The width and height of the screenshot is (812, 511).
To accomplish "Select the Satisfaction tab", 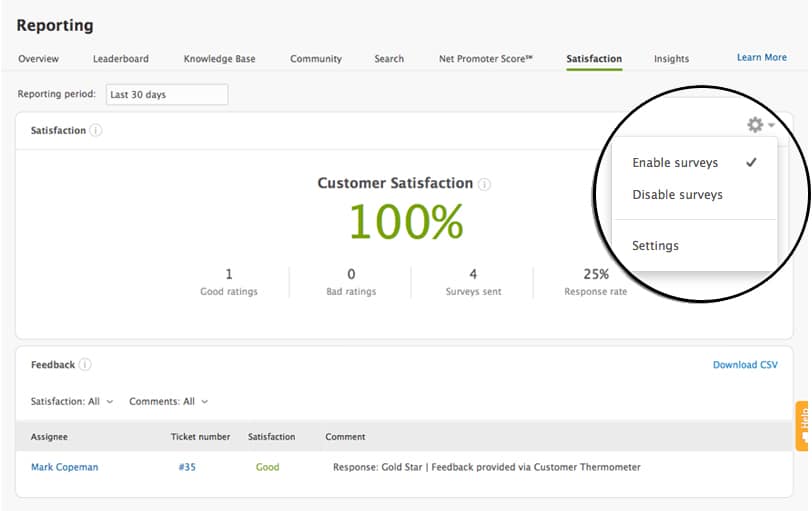I will 594,59.
